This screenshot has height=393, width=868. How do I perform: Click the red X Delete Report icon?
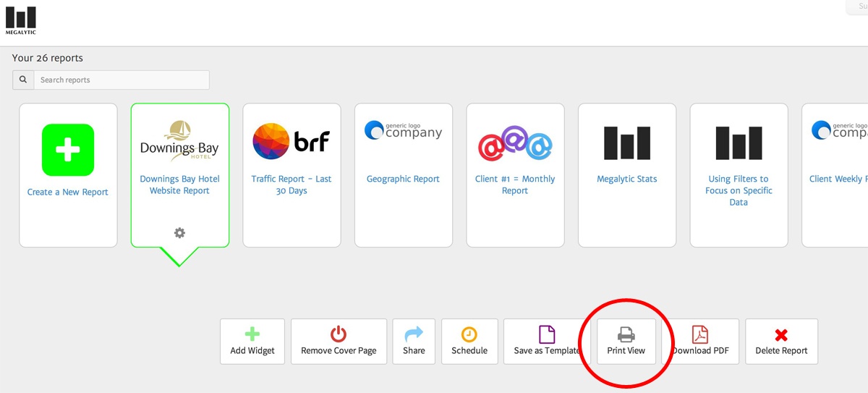coord(781,335)
